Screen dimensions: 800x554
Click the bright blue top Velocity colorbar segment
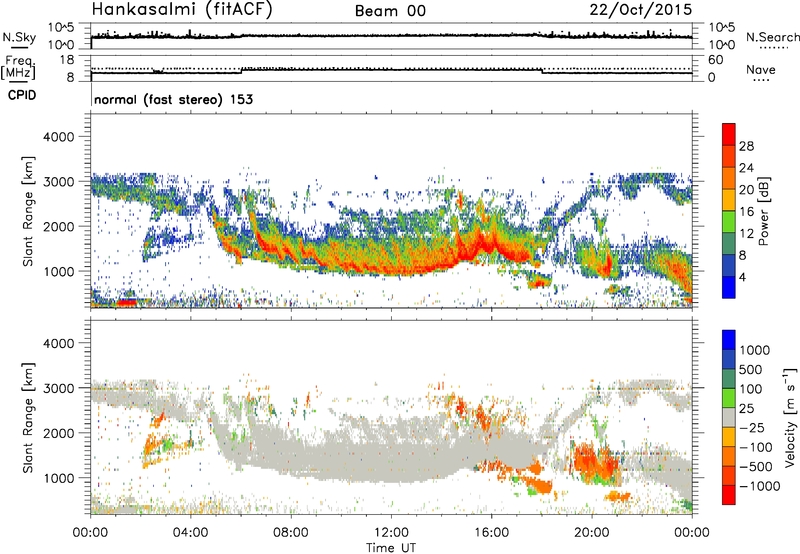(729, 340)
